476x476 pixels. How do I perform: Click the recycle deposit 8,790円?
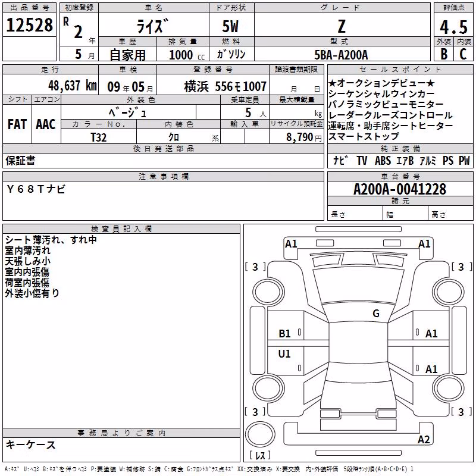304,137
